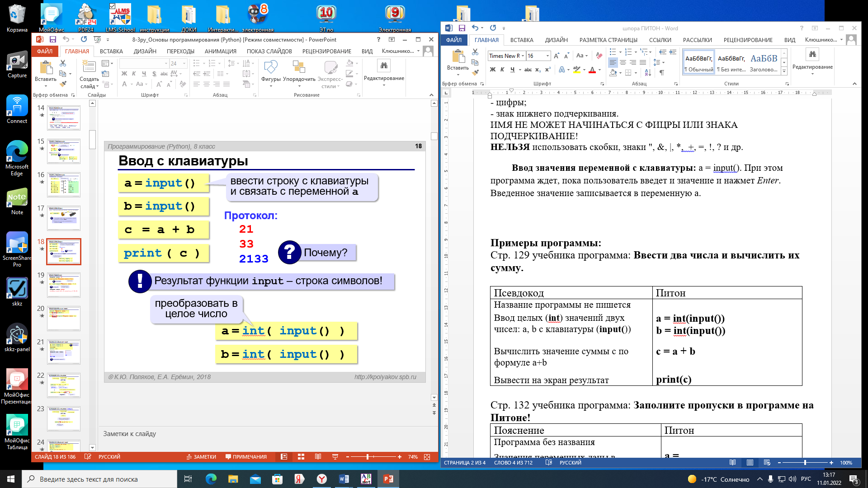Expand highlight color options in Word
Viewport: 868px width, 488px height.
click(x=584, y=70)
